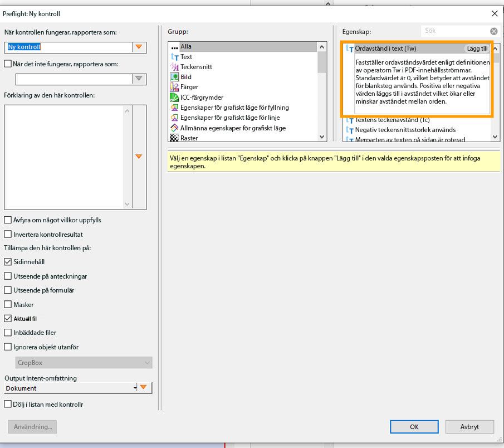Click the Egenskap list scroll-down arrow
The height and width of the screenshot is (448, 504).
495,137
